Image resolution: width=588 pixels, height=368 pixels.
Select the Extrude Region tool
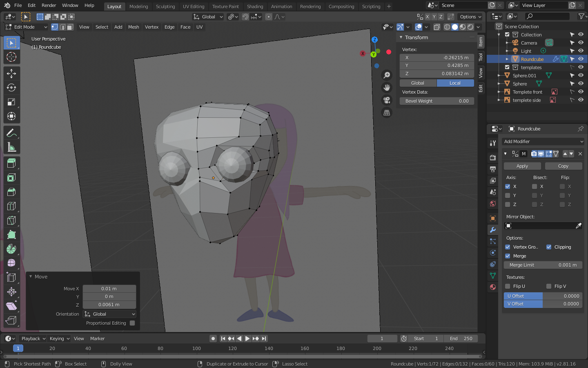click(x=11, y=163)
